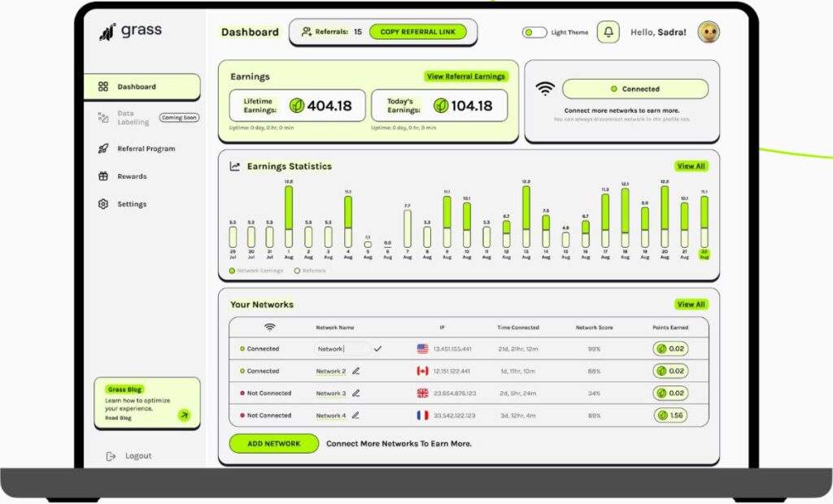Click View All in Earnings Statistics

point(691,166)
